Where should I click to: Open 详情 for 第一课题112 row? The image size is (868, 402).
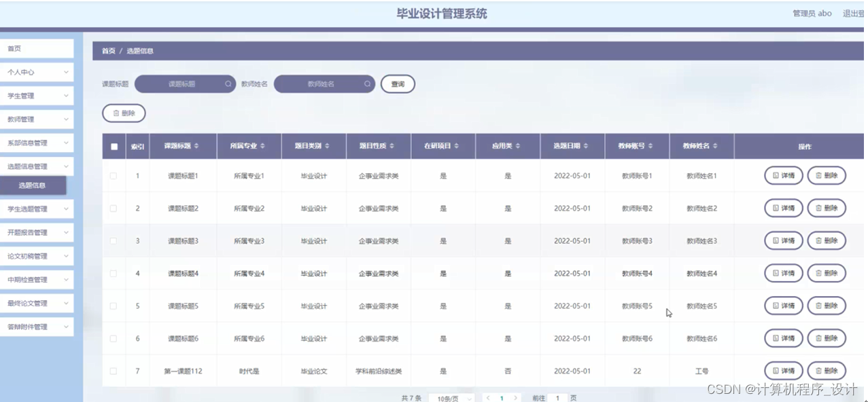coord(784,371)
